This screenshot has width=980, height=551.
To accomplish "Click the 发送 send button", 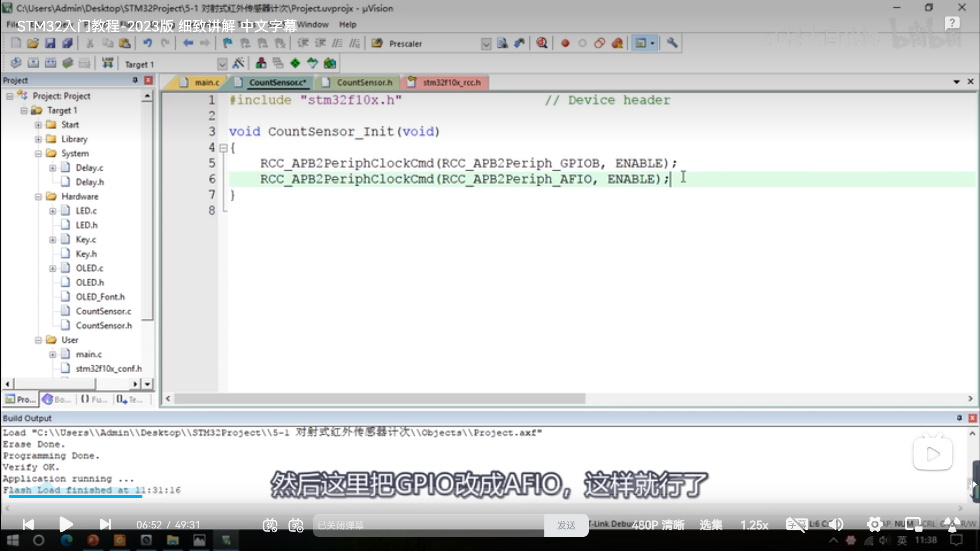I will (566, 525).
